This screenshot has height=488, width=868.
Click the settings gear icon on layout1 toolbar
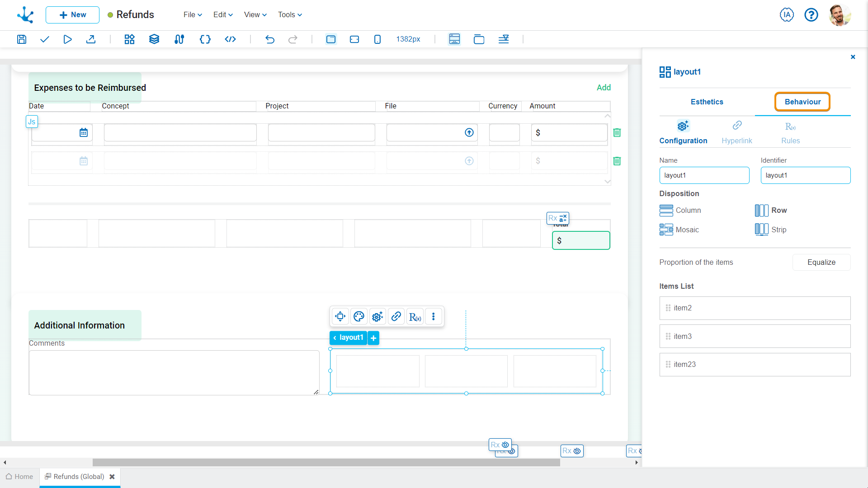[x=377, y=316]
